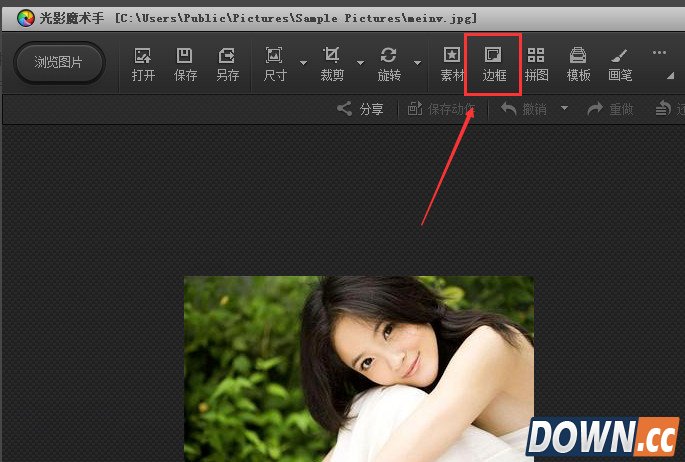Open the more tools ellipsis menu
Viewport: 685px width, 462px height.
pyautogui.click(x=659, y=53)
